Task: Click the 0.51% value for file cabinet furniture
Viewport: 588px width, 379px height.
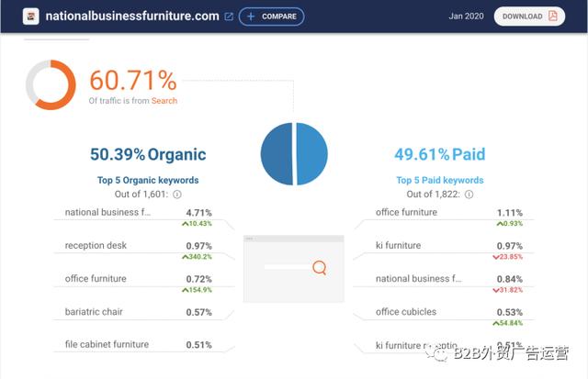Action: coord(198,345)
